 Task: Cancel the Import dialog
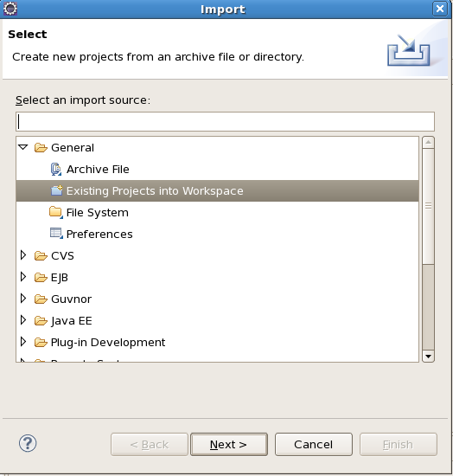pos(314,445)
